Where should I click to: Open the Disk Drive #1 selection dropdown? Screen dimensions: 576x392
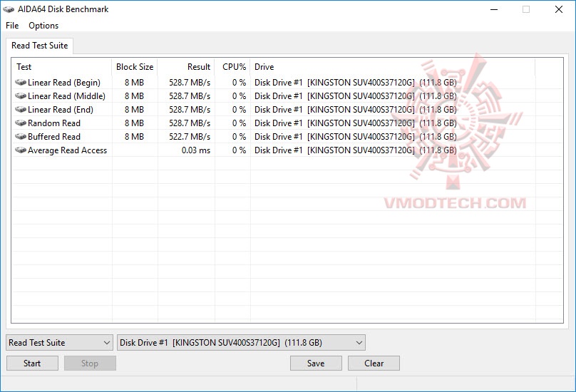[x=241, y=342]
